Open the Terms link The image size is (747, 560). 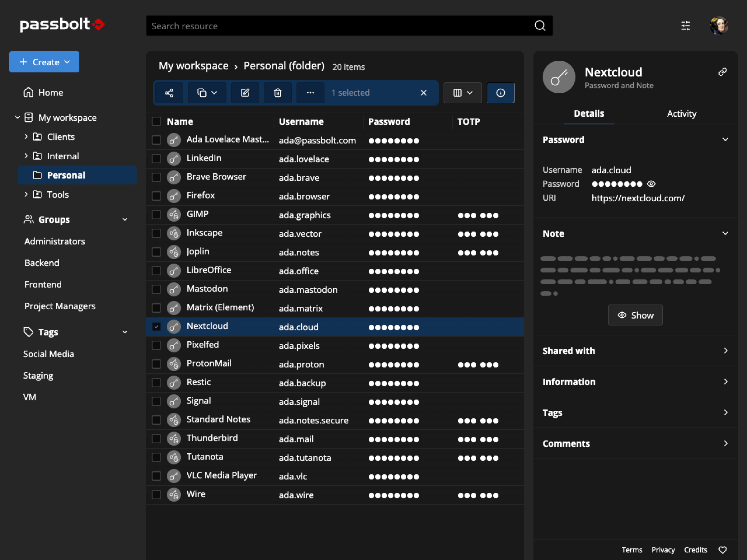point(632,550)
